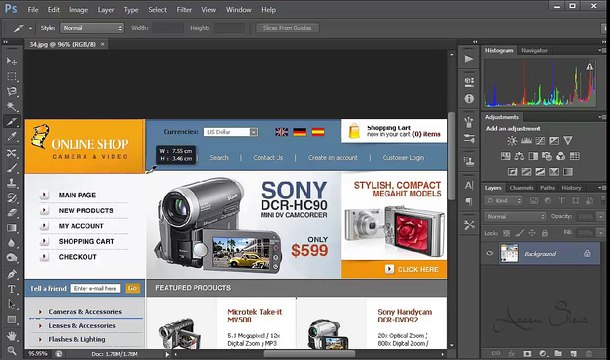
Task: Open the Adjustments panel options menu
Action: (602, 117)
